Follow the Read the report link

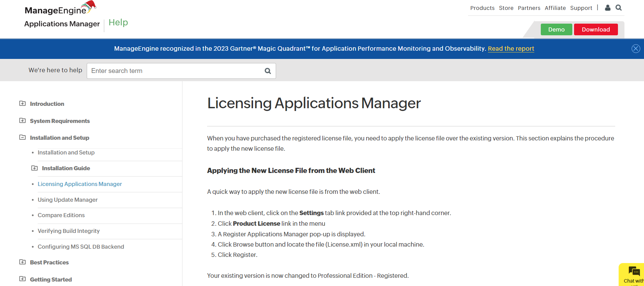[511, 49]
